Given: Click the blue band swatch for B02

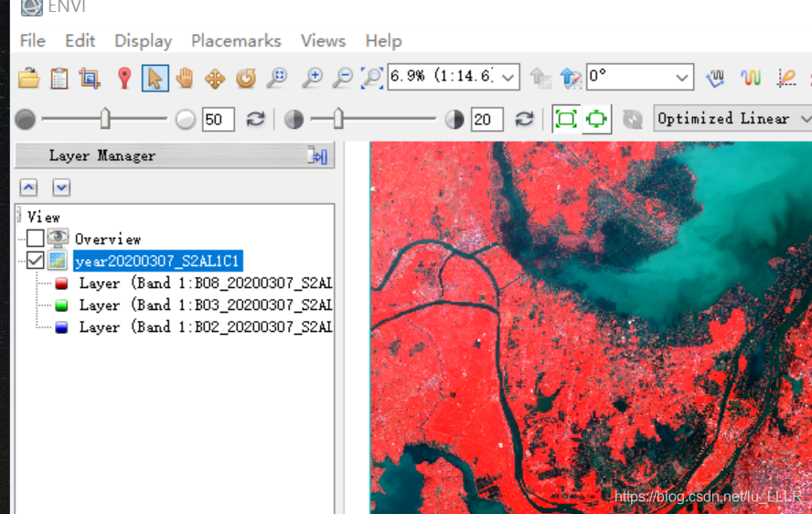Looking at the screenshot, I should [61, 327].
